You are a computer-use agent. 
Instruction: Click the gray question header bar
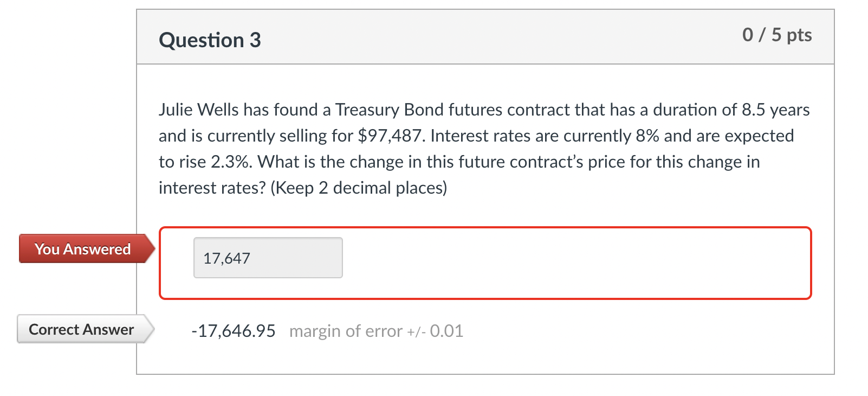coord(485,37)
